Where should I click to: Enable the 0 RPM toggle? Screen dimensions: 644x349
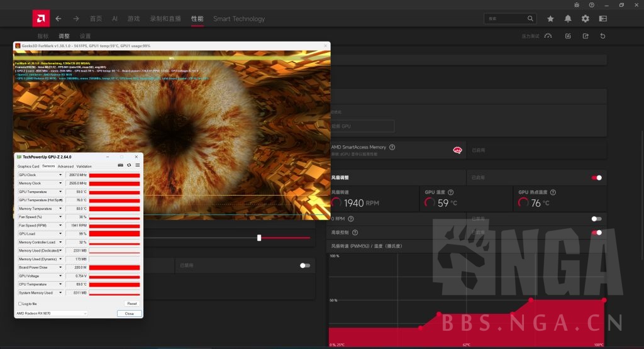(596, 219)
